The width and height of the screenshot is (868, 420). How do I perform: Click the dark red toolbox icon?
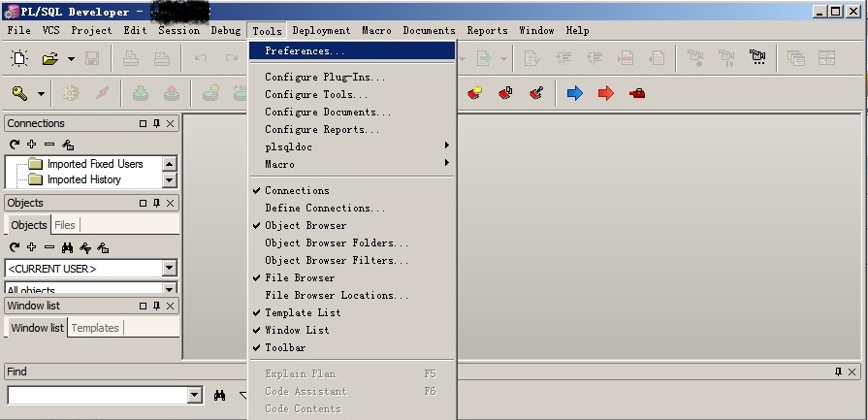coord(637,93)
